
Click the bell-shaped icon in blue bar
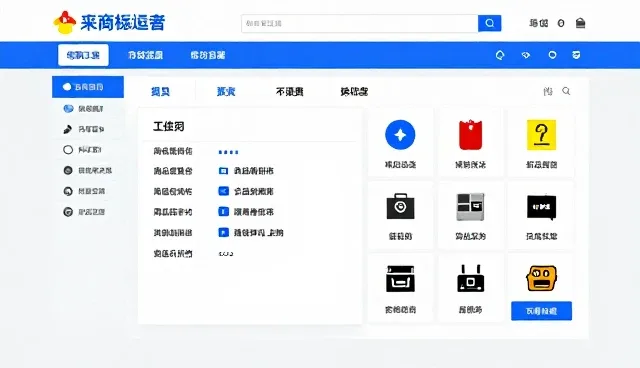click(x=500, y=55)
